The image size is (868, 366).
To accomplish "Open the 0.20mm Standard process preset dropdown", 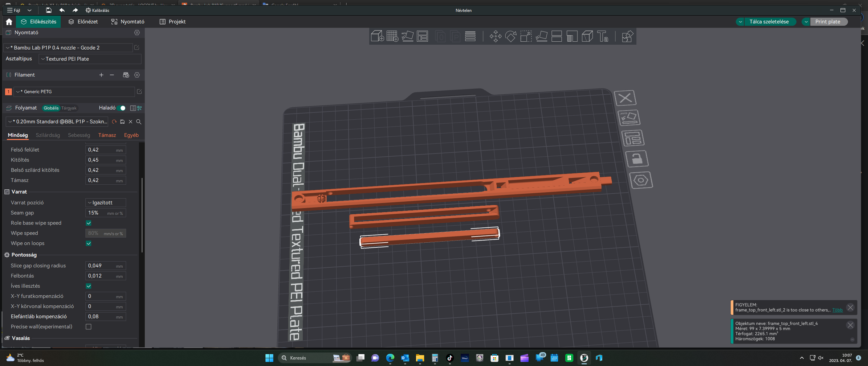I will [x=57, y=122].
